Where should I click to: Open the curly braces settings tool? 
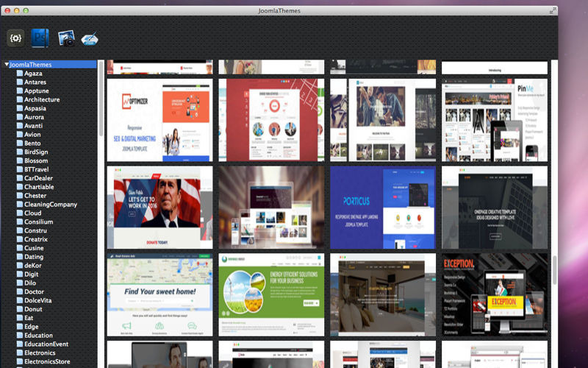point(15,38)
